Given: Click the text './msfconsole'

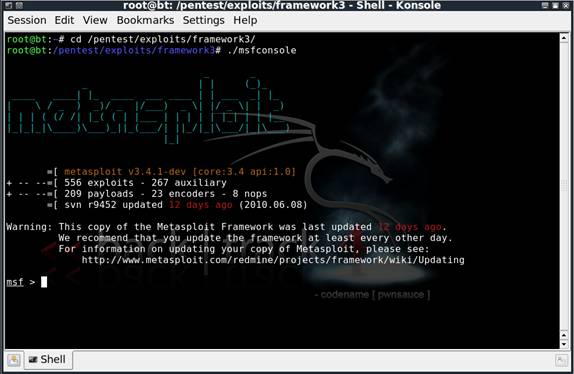Looking at the screenshot, I should [x=262, y=50].
